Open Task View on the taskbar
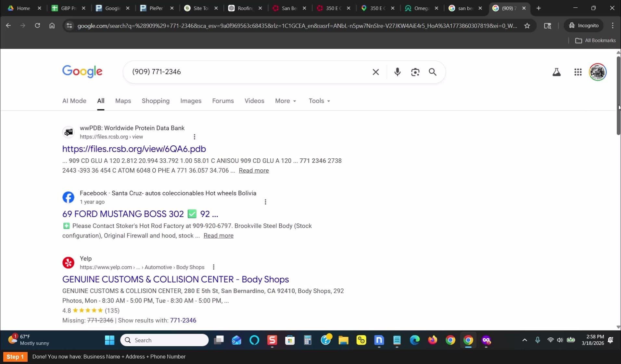Screen dimensions: 621x364 pyautogui.click(x=219, y=340)
